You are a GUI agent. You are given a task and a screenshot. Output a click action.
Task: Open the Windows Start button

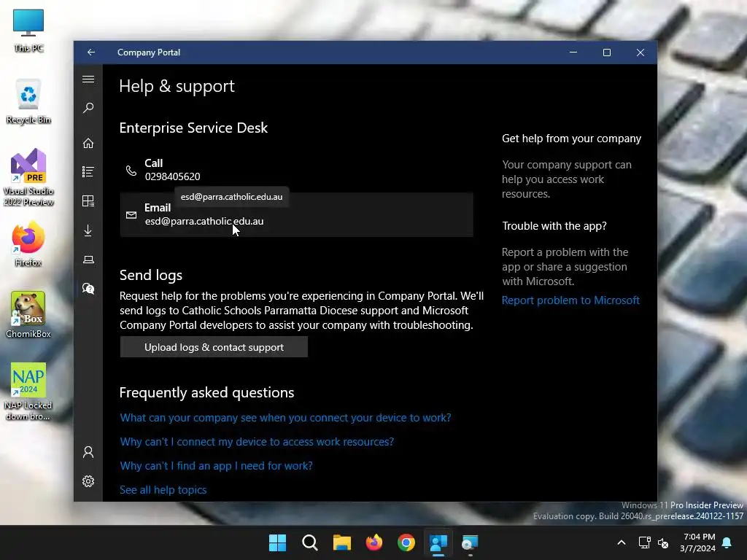pos(278,542)
